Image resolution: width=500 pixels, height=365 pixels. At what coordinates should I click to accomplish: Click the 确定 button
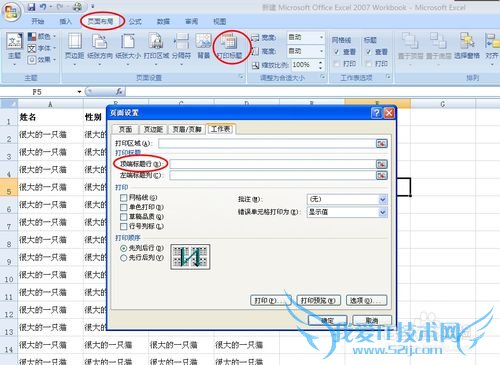[x=327, y=320]
